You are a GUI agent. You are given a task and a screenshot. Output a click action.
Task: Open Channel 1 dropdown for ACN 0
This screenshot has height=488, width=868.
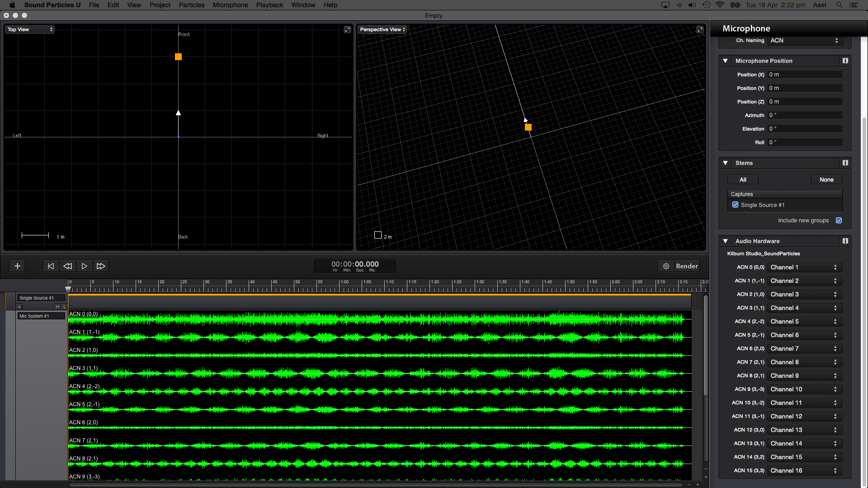[x=804, y=267]
